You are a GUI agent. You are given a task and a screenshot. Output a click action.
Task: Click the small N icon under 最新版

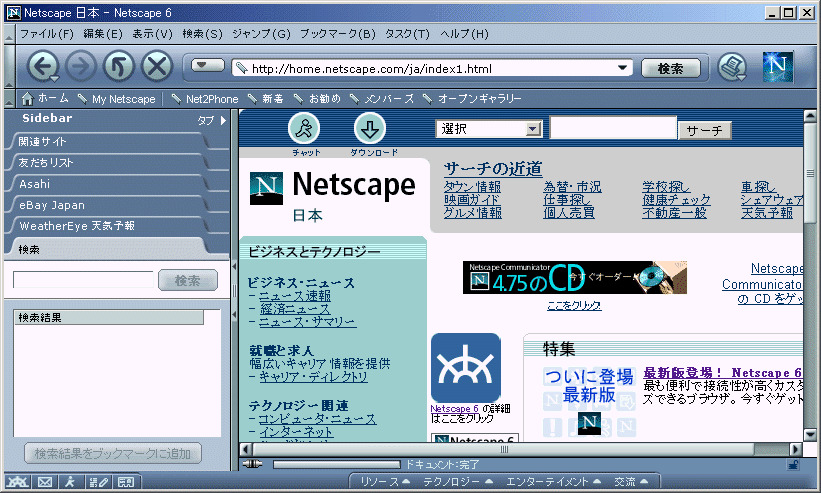coord(590,423)
